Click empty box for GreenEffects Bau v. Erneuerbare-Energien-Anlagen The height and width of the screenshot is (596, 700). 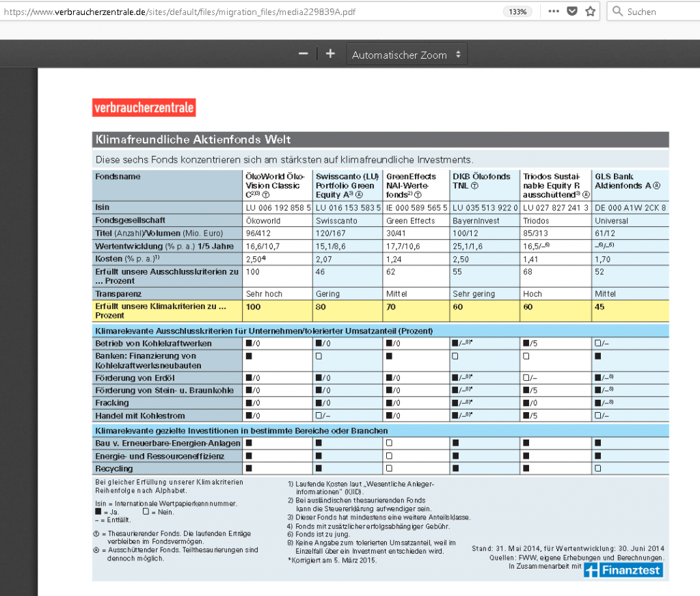click(x=389, y=443)
